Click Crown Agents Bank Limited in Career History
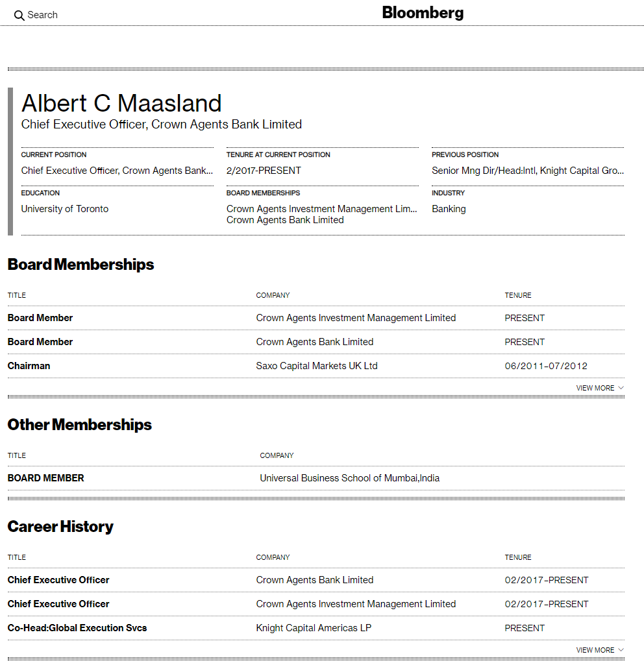The width and height of the screenshot is (644, 663). point(315,580)
